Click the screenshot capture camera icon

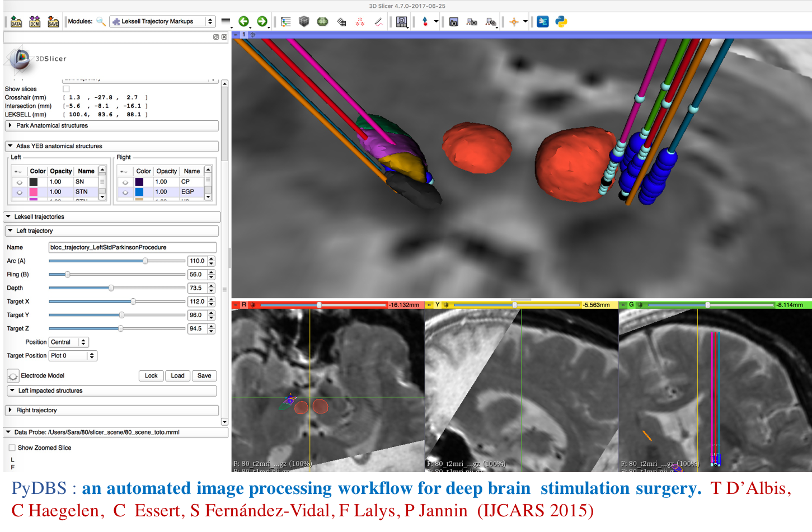pos(454,22)
